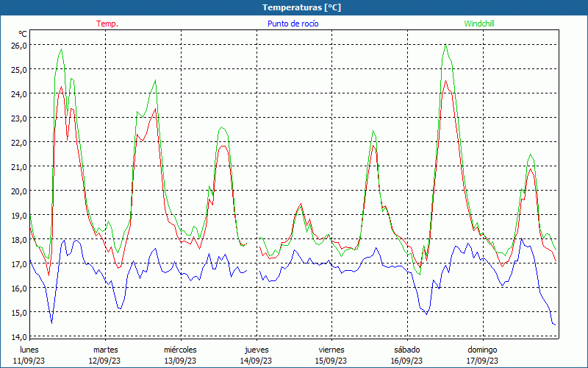Click the '22,0' y-axis value
The height and width of the screenshot is (368, 588).
point(20,143)
